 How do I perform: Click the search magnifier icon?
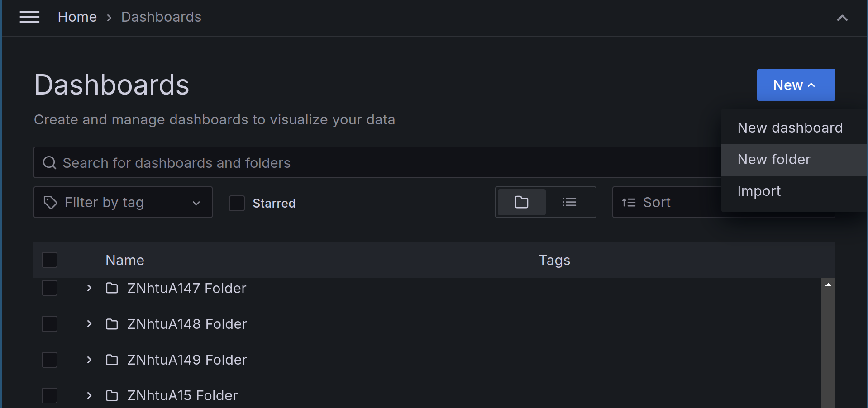(x=49, y=162)
